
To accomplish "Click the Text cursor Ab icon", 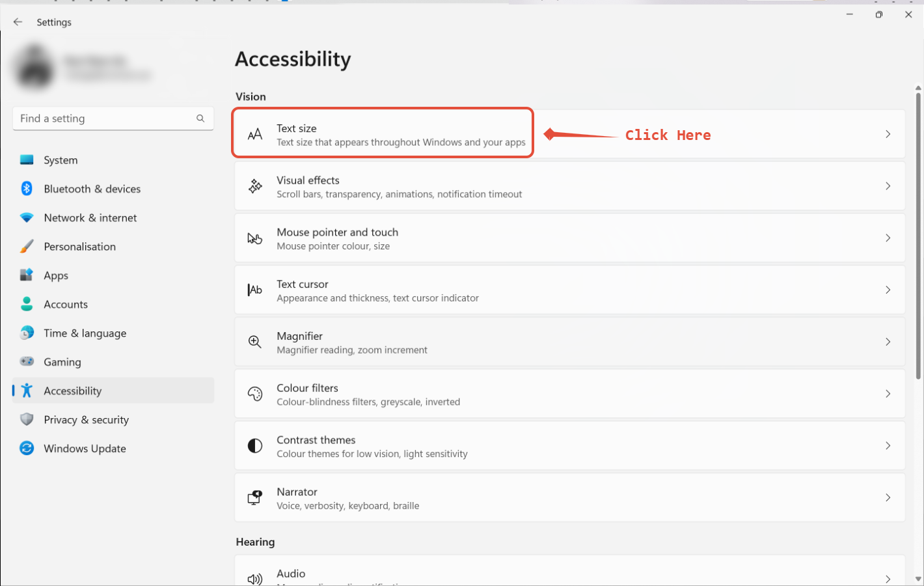I will point(255,290).
